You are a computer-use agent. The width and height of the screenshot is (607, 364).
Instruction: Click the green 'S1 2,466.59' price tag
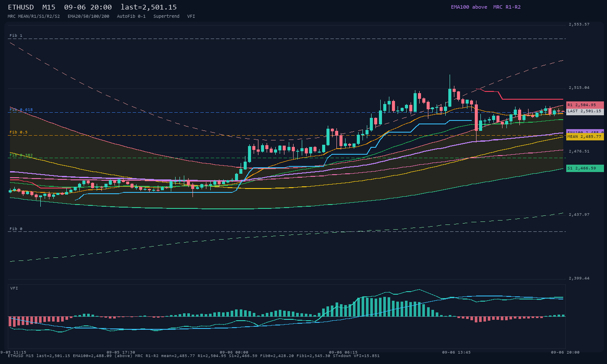pyautogui.click(x=585, y=168)
